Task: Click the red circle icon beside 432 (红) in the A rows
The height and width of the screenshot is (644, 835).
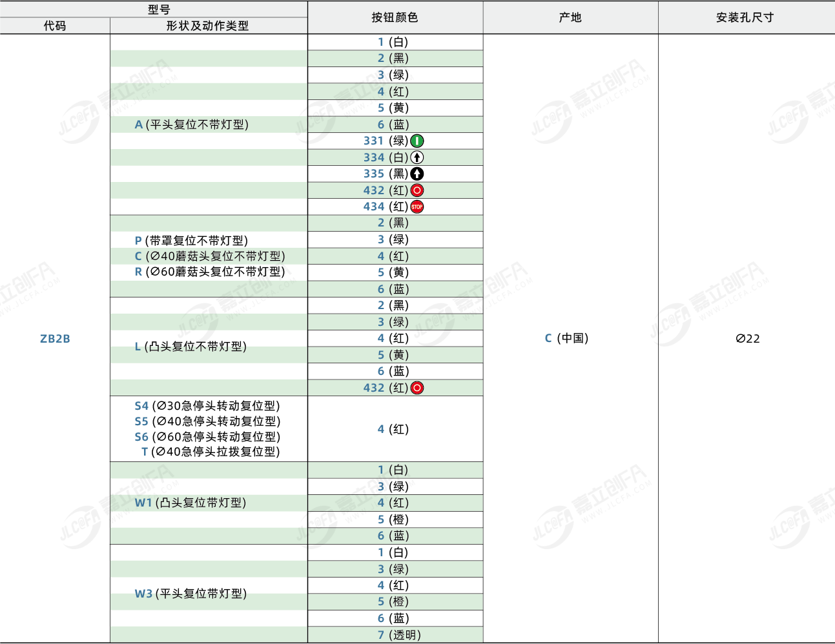Action: click(417, 190)
